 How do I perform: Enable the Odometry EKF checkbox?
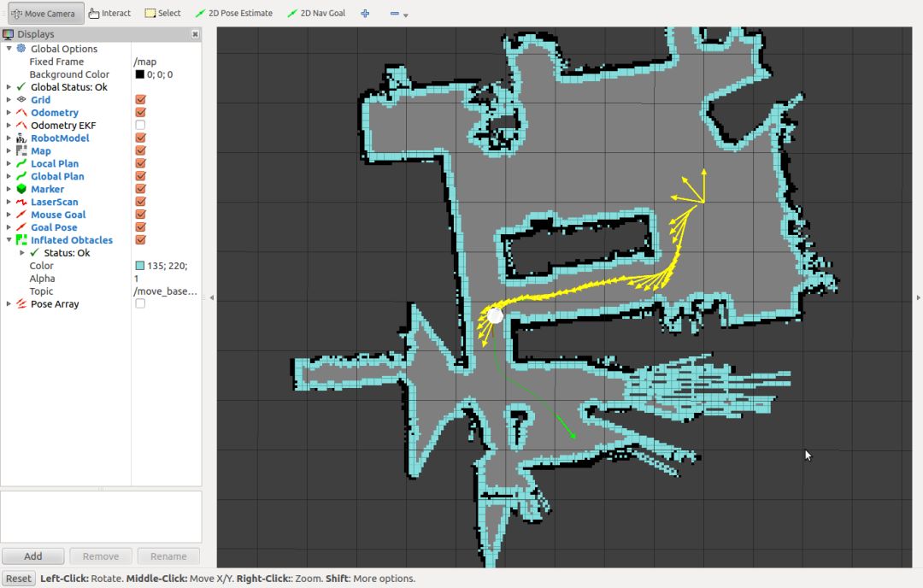[x=140, y=126]
